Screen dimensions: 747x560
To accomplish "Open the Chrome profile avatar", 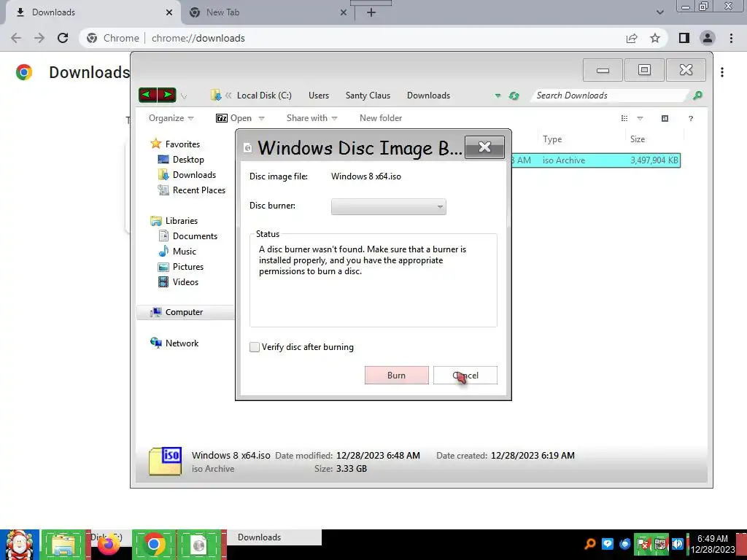I will click(x=708, y=38).
